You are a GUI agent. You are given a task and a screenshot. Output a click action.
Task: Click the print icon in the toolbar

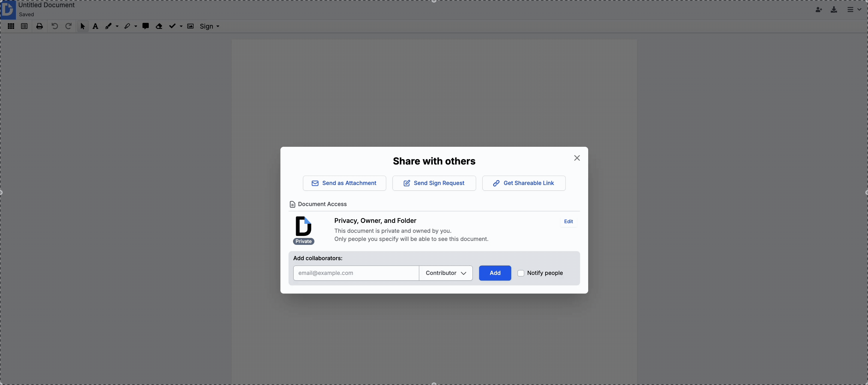coord(39,26)
